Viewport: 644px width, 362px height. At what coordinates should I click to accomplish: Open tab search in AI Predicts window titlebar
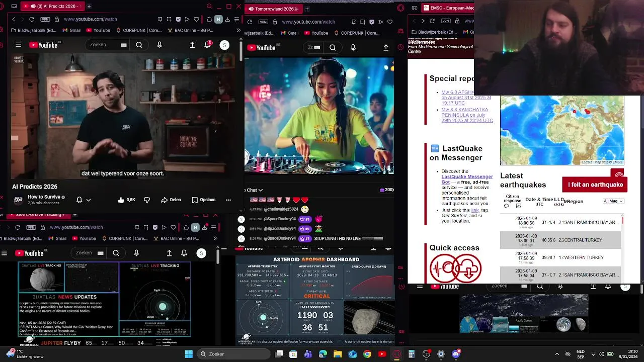(x=209, y=6)
